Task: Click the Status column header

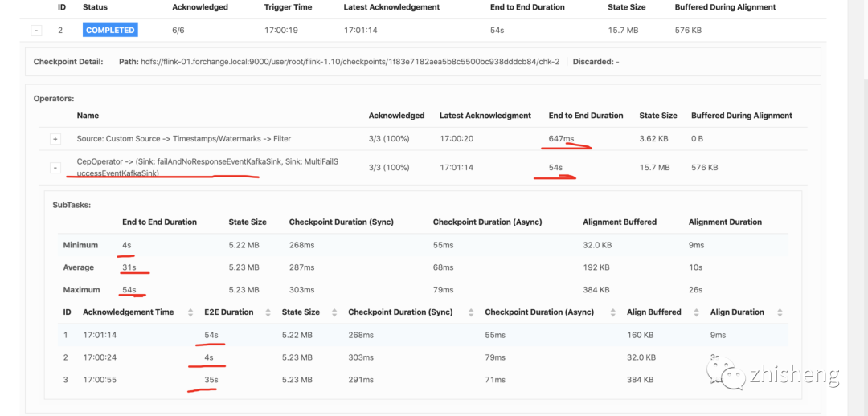Action: (95, 7)
